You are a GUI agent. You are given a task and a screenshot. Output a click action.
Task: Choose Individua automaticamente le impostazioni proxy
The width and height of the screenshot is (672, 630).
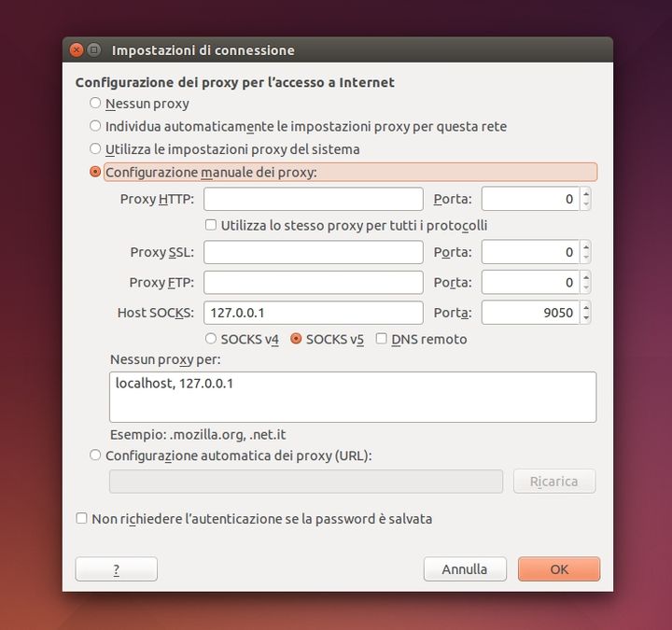pyautogui.click(x=95, y=126)
